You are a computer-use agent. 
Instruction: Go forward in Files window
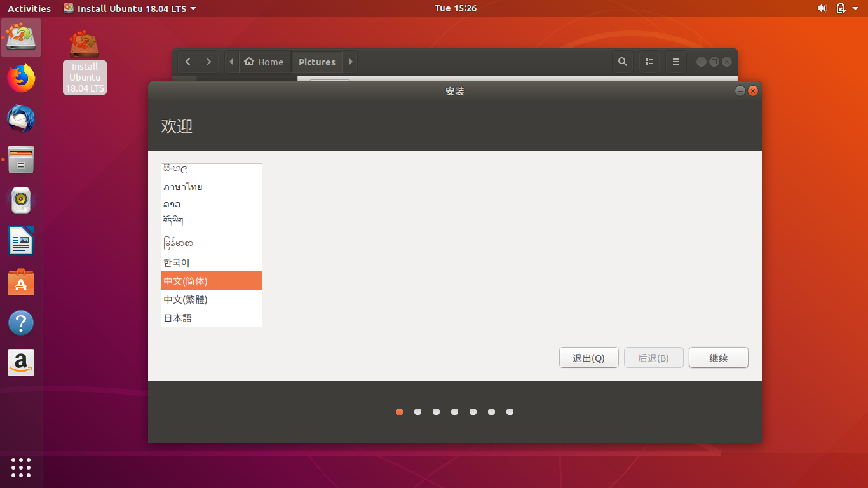click(208, 62)
